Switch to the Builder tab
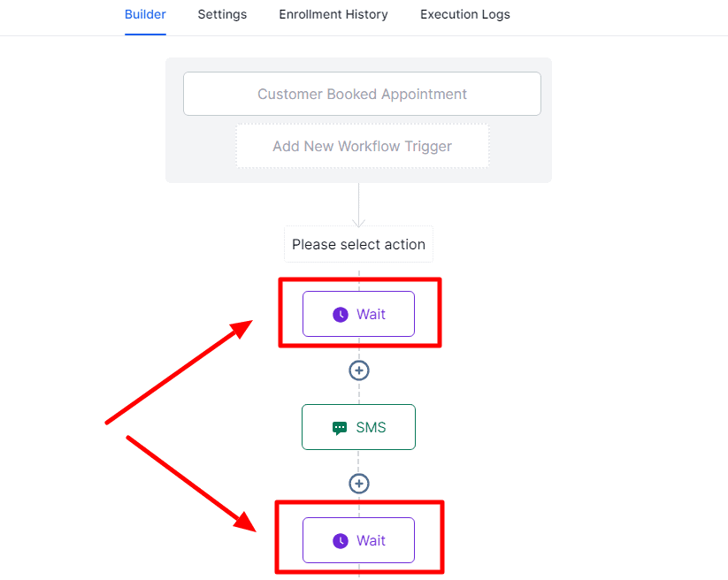 point(145,14)
